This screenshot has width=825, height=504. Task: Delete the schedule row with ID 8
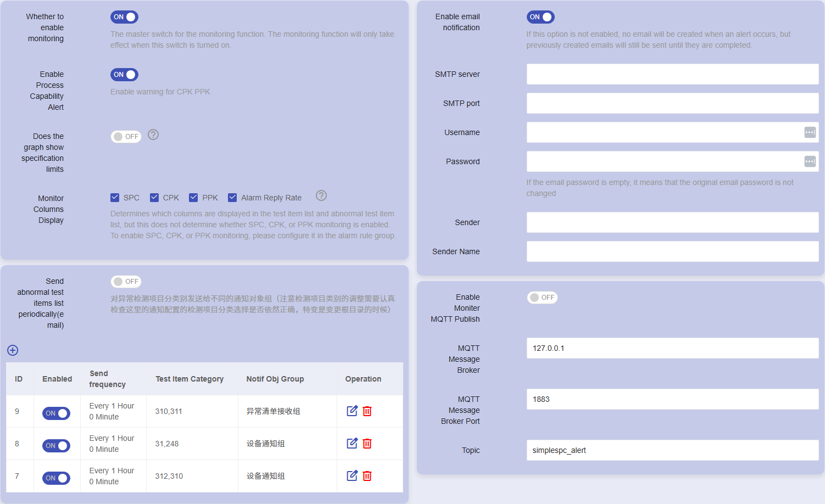tap(367, 443)
